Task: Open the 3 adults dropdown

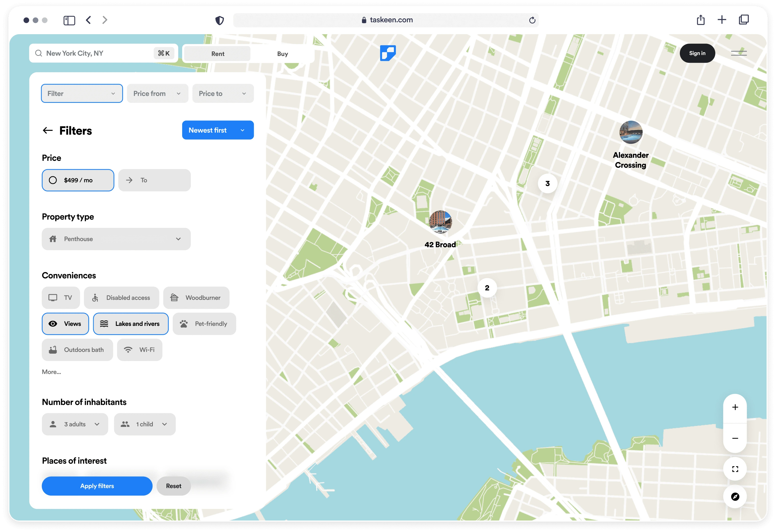Action: (75, 424)
